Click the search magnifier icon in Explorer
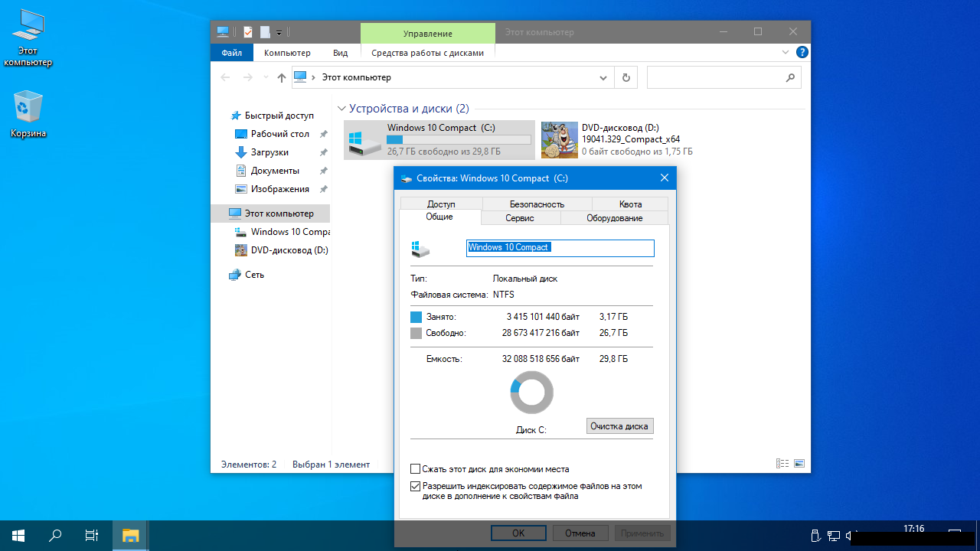Screen dimensions: 980x551 (790, 77)
